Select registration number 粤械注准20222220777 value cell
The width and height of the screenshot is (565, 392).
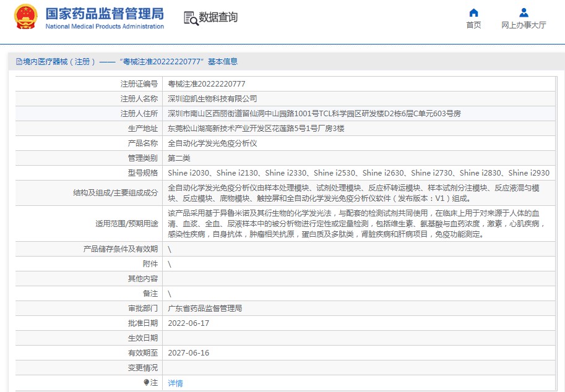coord(207,84)
